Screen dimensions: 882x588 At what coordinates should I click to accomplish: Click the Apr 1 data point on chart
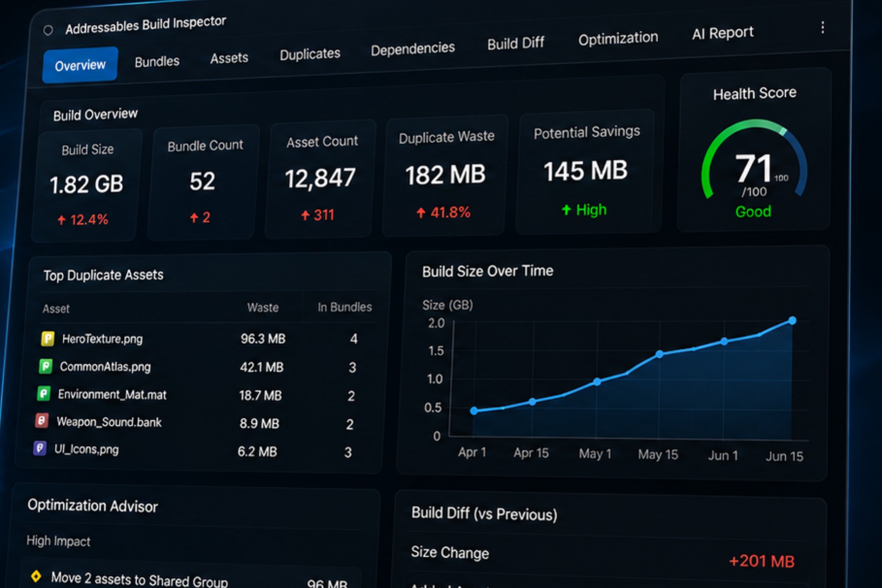click(x=474, y=411)
